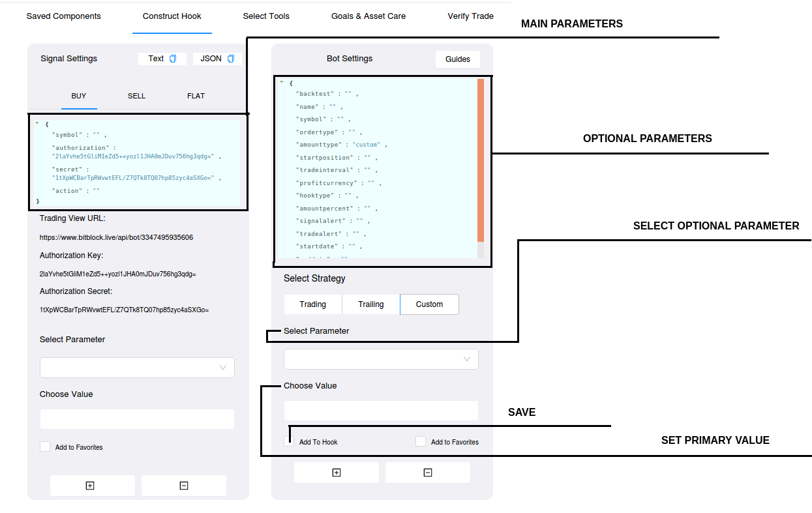Choose the Trailing strategy button

coord(371,304)
